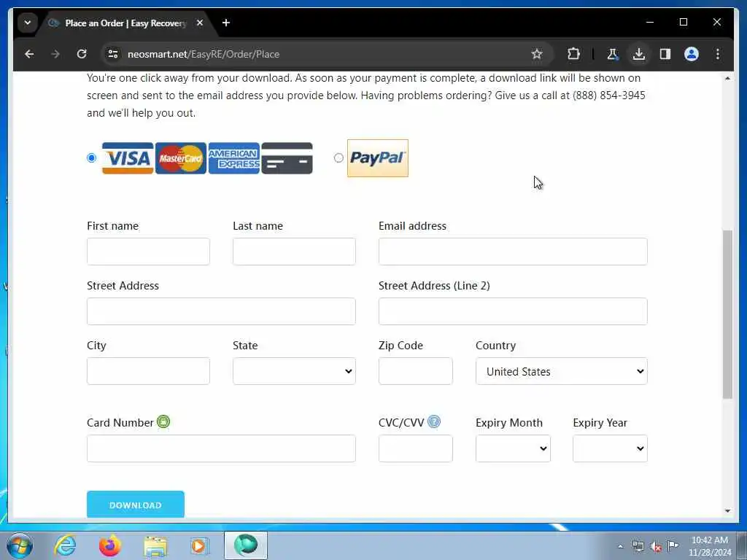Open the Chrome profile avatar
This screenshot has width=747, height=560.
tap(692, 54)
